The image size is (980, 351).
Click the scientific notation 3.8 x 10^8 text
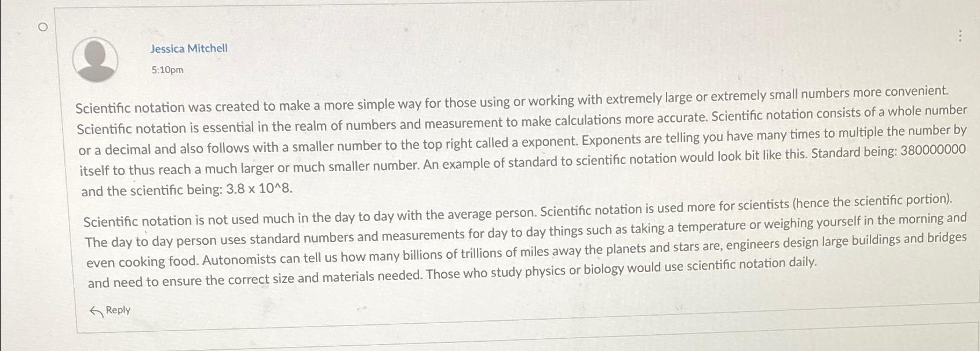point(259,188)
